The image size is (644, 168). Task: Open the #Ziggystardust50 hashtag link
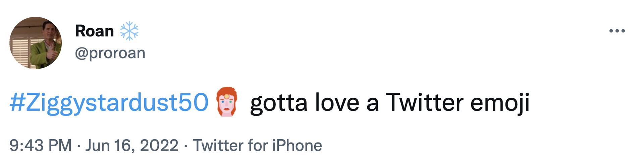109,102
